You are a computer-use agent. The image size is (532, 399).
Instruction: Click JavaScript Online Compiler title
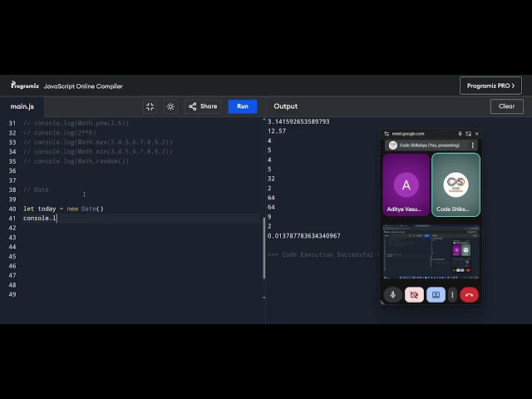[x=83, y=86]
